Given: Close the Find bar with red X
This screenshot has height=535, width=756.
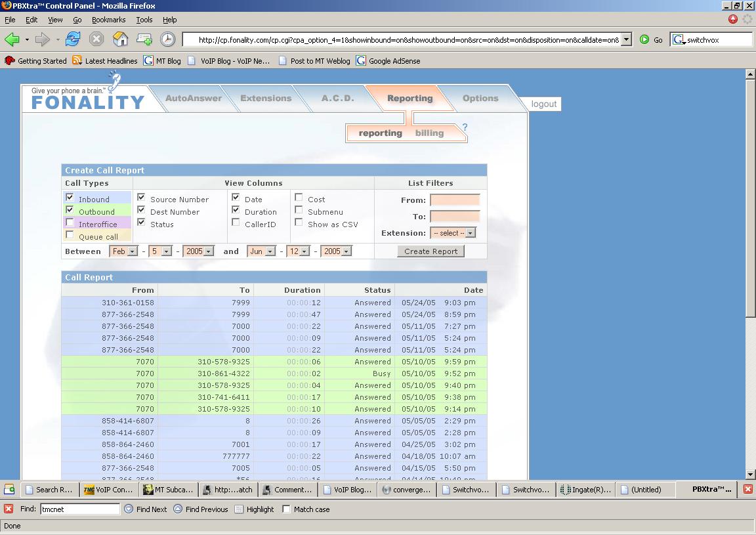Looking at the screenshot, I should pyautogui.click(x=9, y=509).
